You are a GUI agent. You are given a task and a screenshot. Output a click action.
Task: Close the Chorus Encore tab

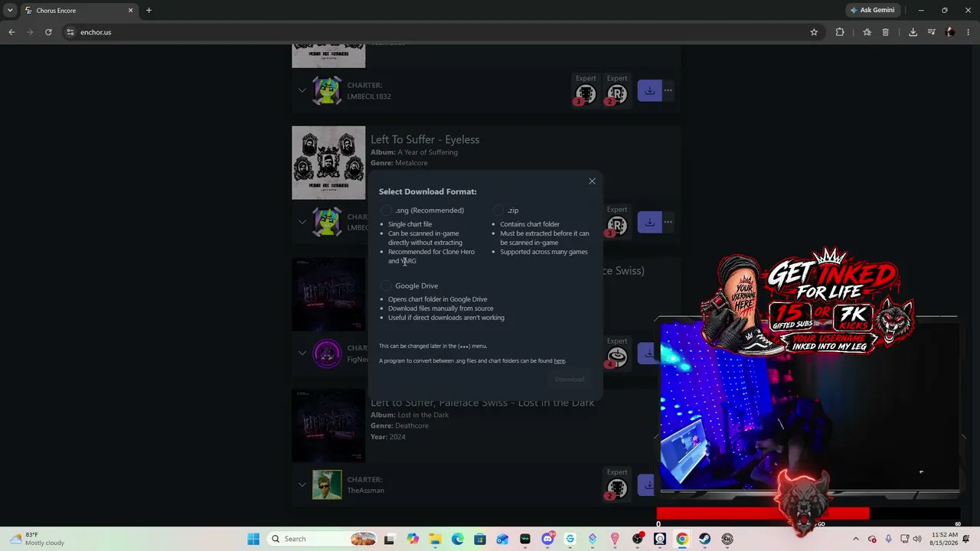130,11
